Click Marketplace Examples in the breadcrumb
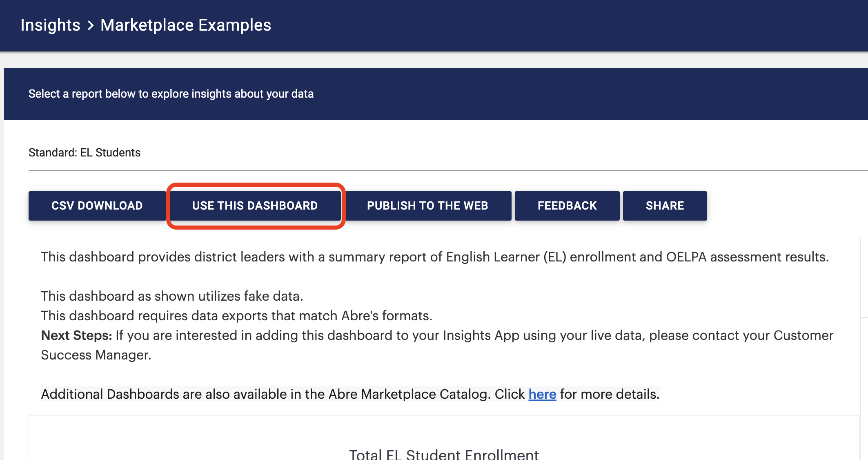The height and width of the screenshot is (460, 868). point(186,25)
